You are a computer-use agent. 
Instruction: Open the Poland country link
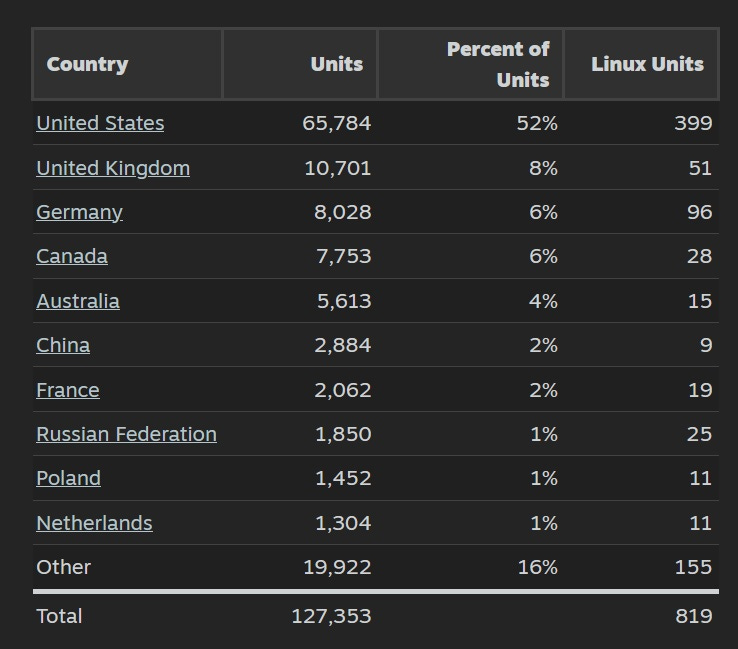68,478
